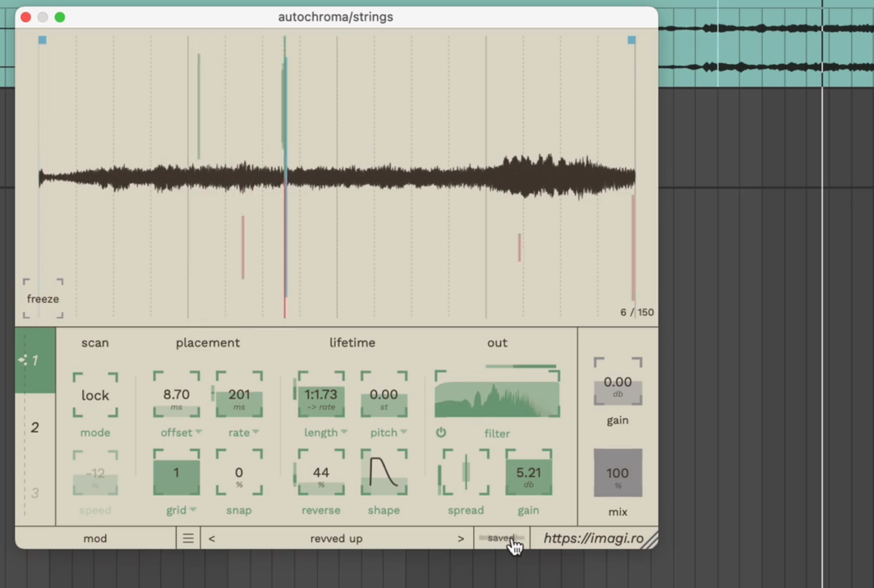This screenshot has height=588, width=874.
Task: Switch to layer tab 3
Action: pos(35,493)
